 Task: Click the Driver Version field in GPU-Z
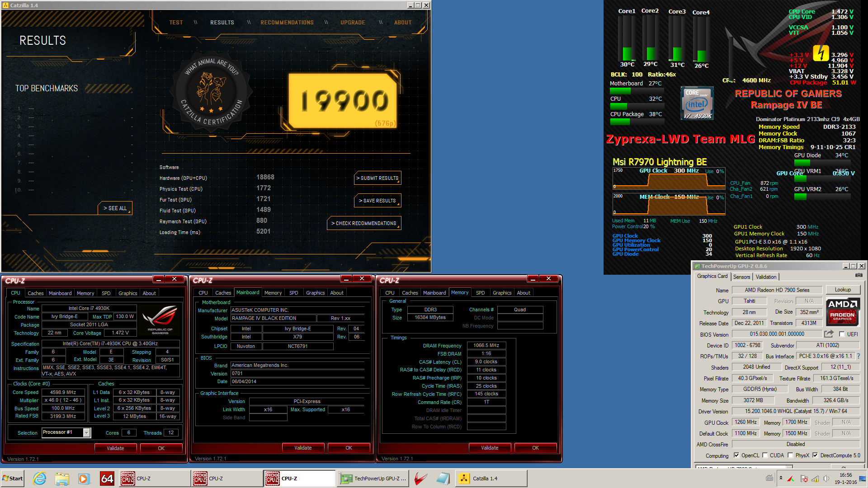pyautogui.click(x=796, y=411)
